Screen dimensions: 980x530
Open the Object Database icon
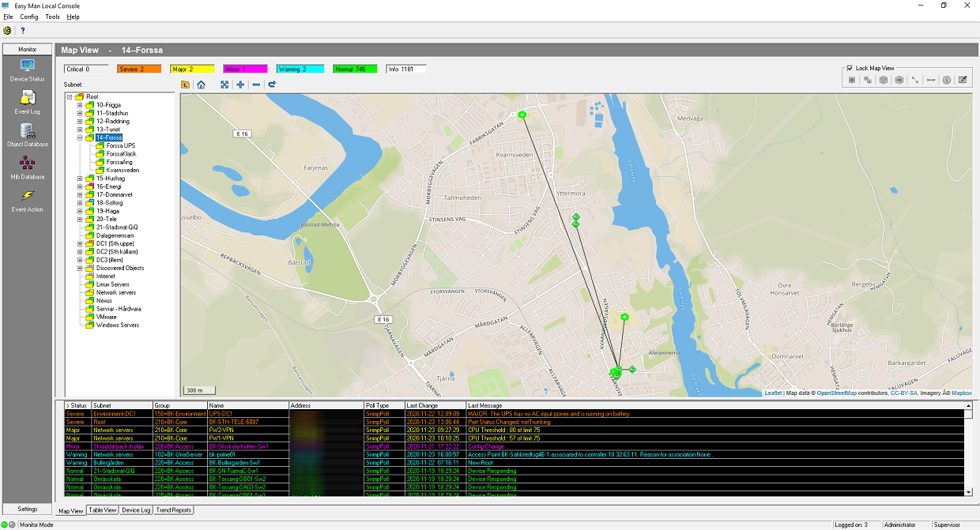tap(27, 130)
